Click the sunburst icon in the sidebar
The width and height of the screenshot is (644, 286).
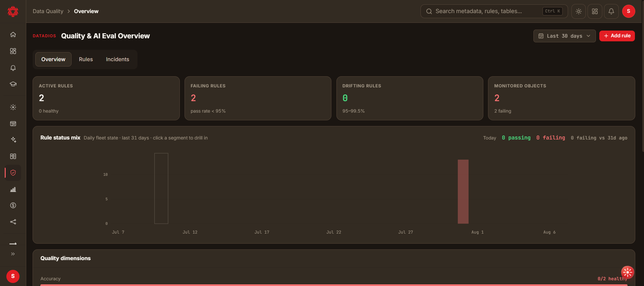coord(13,107)
